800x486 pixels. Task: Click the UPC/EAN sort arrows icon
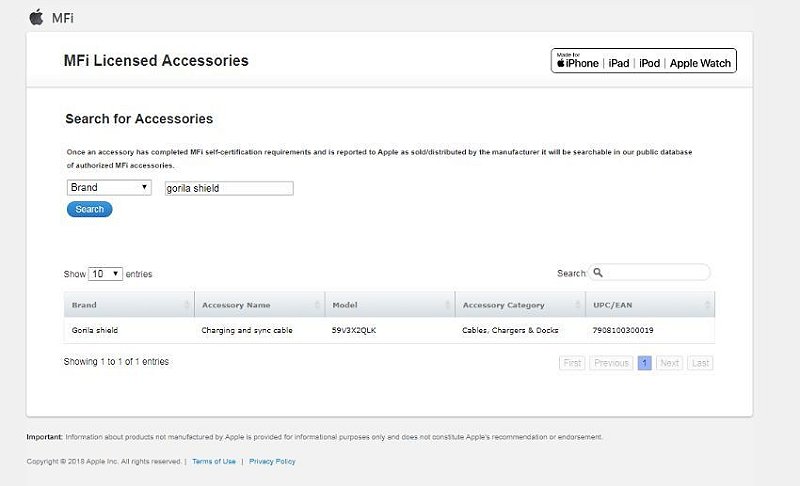coord(707,304)
